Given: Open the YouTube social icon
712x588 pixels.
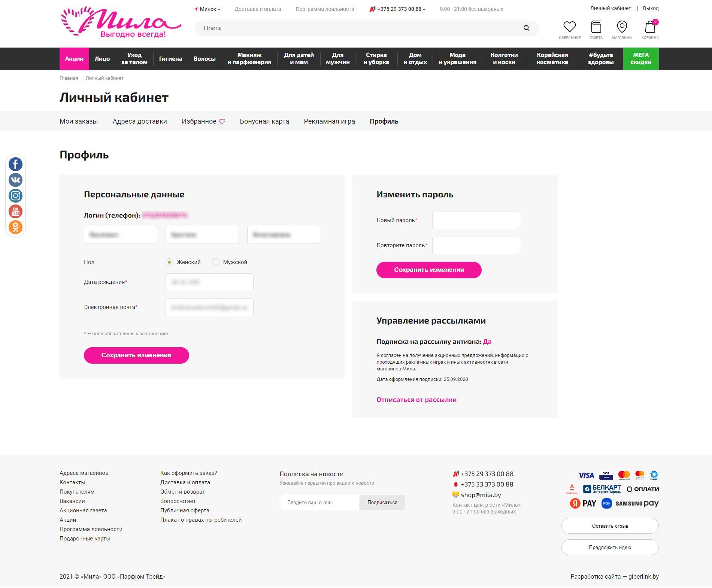Looking at the screenshot, I should [15, 211].
